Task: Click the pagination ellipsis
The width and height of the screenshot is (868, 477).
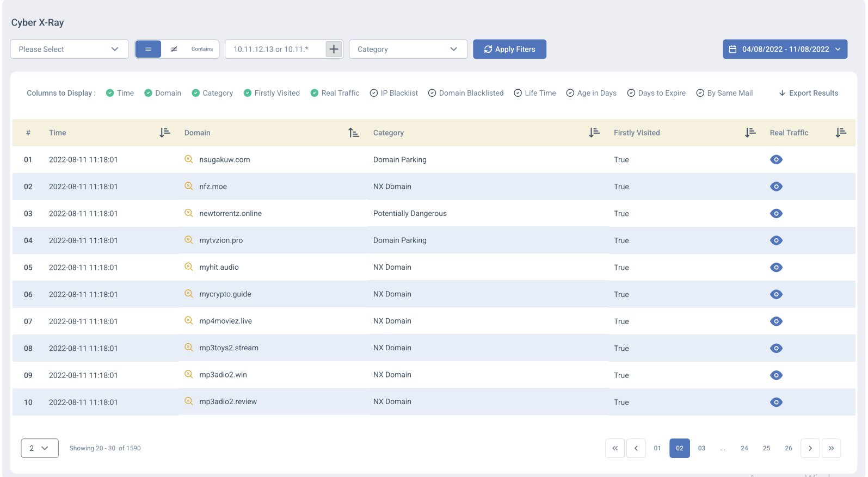Action: click(x=723, y=448)
